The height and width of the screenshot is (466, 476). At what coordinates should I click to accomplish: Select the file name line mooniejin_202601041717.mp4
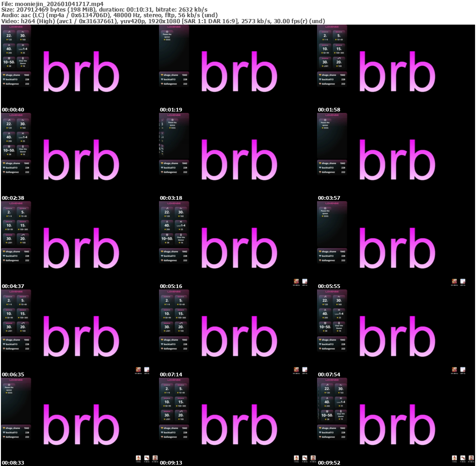[x=52, y=4]
